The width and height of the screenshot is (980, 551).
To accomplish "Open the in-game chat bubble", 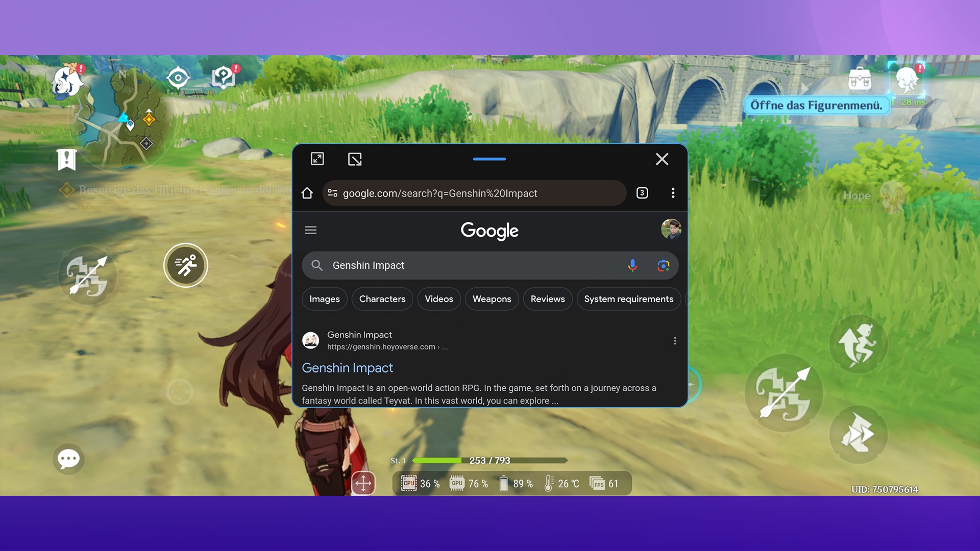I will pyautogui.click(x=68, y=459).
